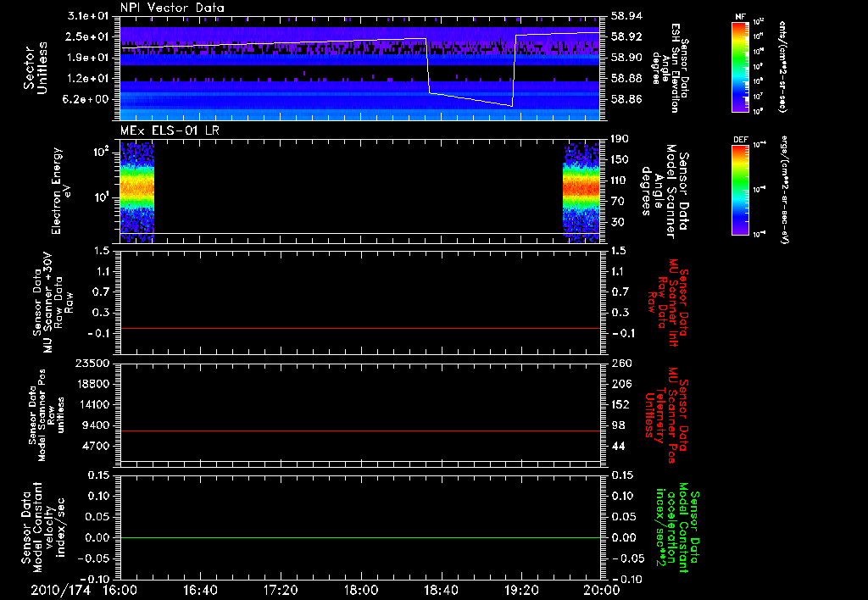Click the 58.94 sun elevation tick value
The width and height of the screenshot is (868, 600).
[x=626, y=16]
